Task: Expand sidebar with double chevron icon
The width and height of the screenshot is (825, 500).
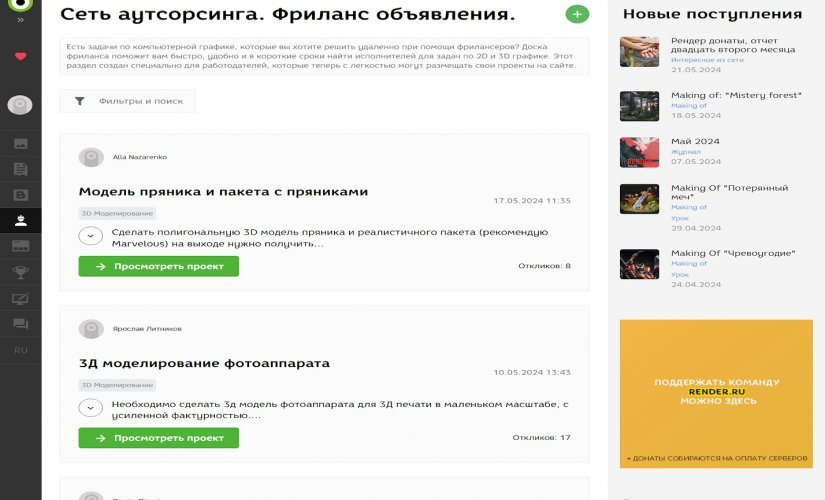Action: [21, 20]
